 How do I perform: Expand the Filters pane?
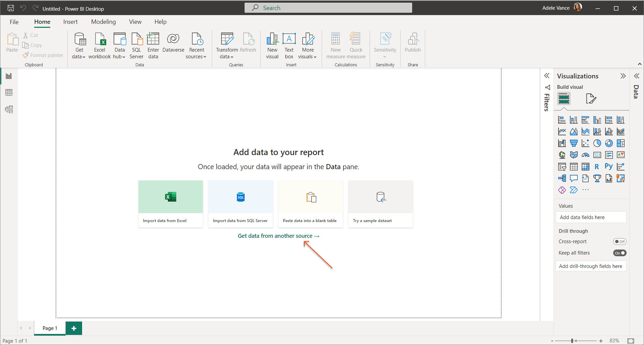[x=547, y=76]
